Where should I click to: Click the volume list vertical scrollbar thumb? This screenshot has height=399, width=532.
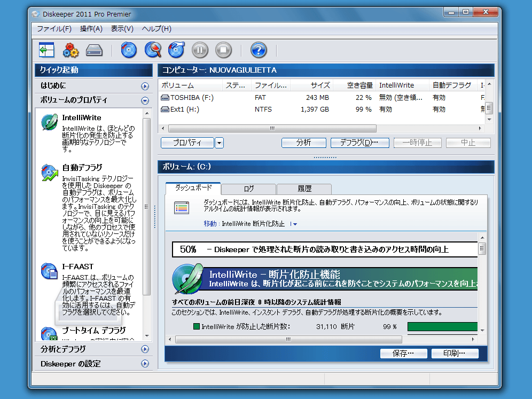(489, 108)
